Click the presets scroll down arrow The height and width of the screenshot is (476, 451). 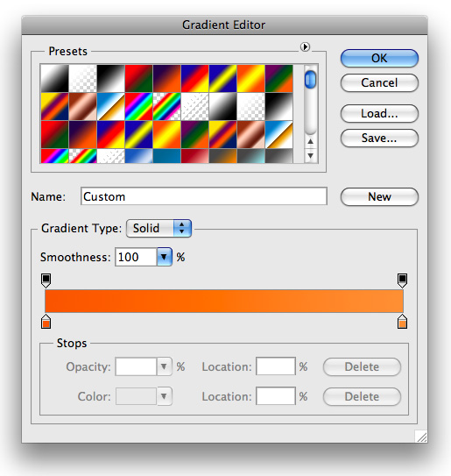(x=310, y=155)
